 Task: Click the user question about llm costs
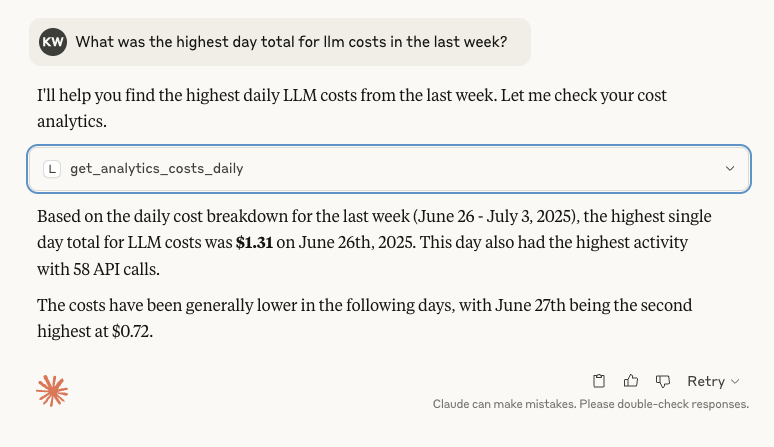(x=291, y=41)
